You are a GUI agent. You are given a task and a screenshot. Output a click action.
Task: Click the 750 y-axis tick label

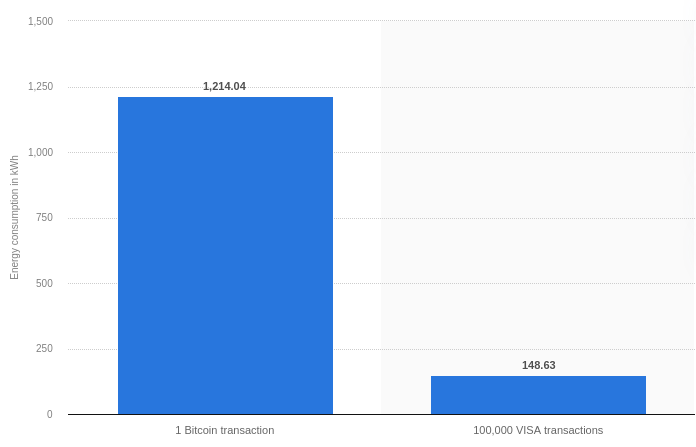click(x=44, y=218)
